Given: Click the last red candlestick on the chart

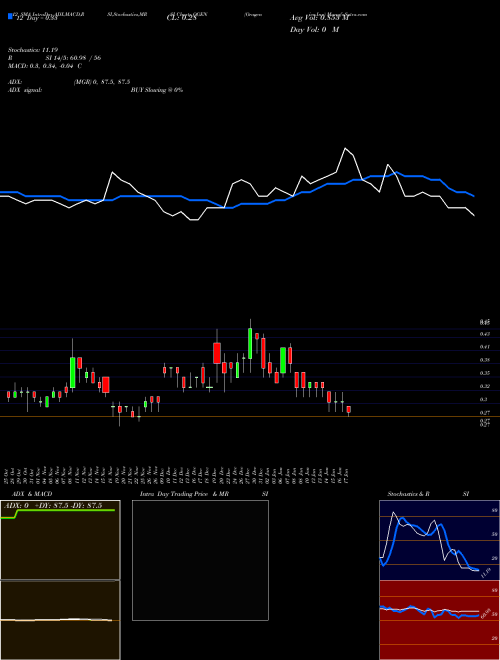Looking at the screenshot, I should pyautogui.click(x=348, y=410).
